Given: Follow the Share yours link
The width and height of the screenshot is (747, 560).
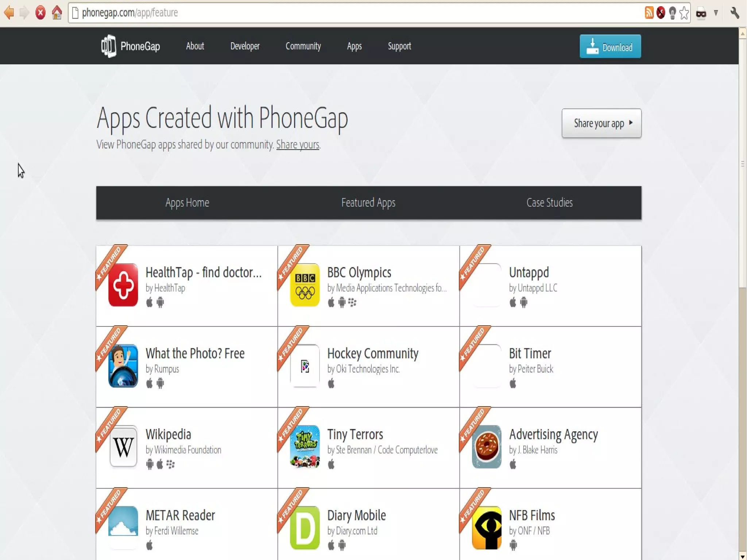Looking at the screenshot, I should (298, 145).
